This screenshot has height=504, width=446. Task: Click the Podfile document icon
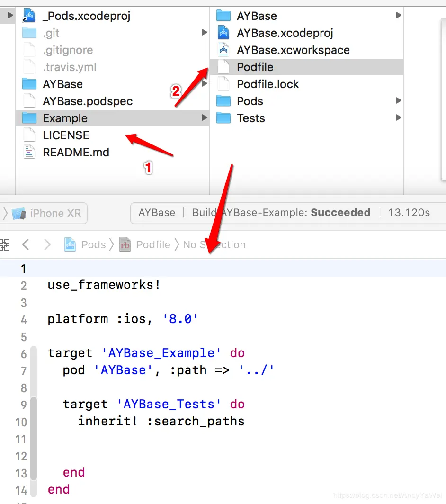(223, 67)
